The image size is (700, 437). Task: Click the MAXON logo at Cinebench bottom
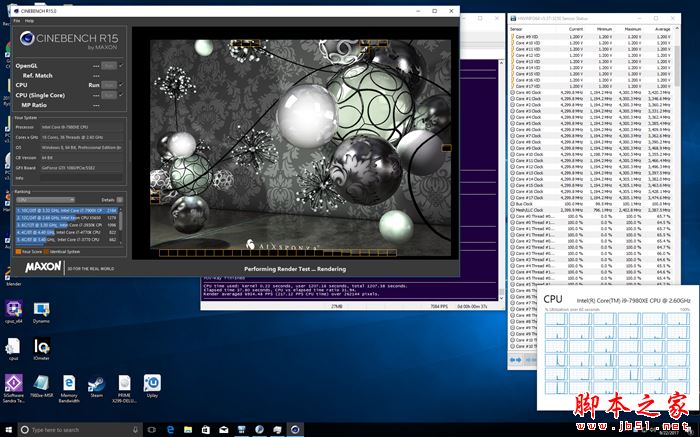click(43, 267)
